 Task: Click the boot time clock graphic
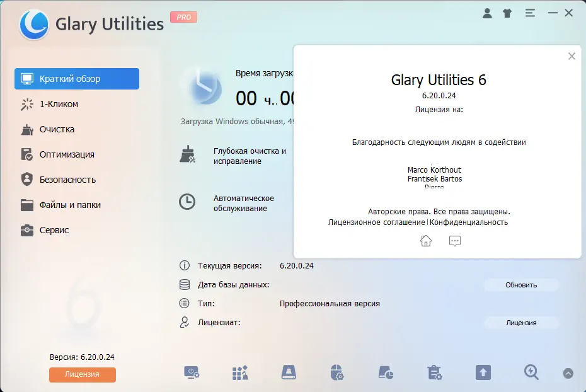pyautogui.click(x=204, y=89)
